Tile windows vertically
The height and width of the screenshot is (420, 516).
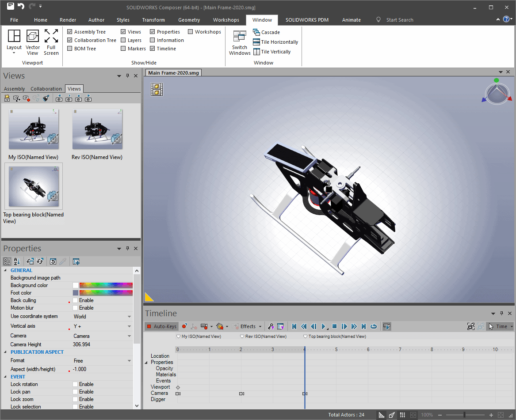272,52
